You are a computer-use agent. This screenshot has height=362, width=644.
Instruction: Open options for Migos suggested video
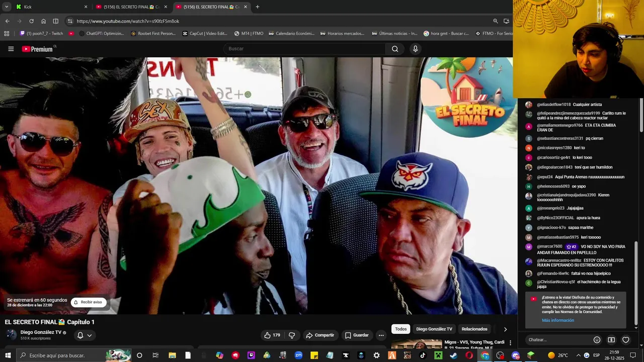510,343
